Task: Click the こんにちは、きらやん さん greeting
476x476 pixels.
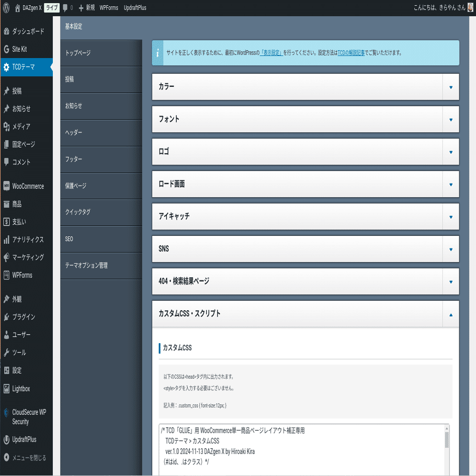Action: tap(439, 8)
